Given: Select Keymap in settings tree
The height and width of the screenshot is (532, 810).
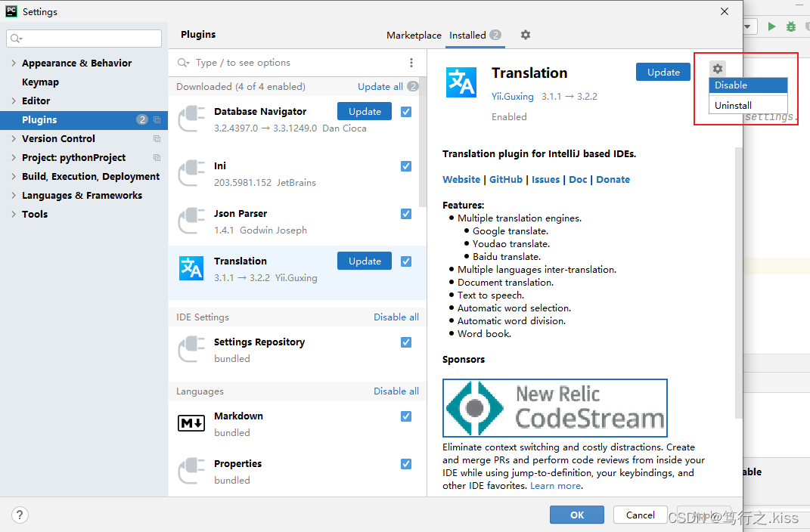Looking at the screenshot, I should [x=40, y=82].
